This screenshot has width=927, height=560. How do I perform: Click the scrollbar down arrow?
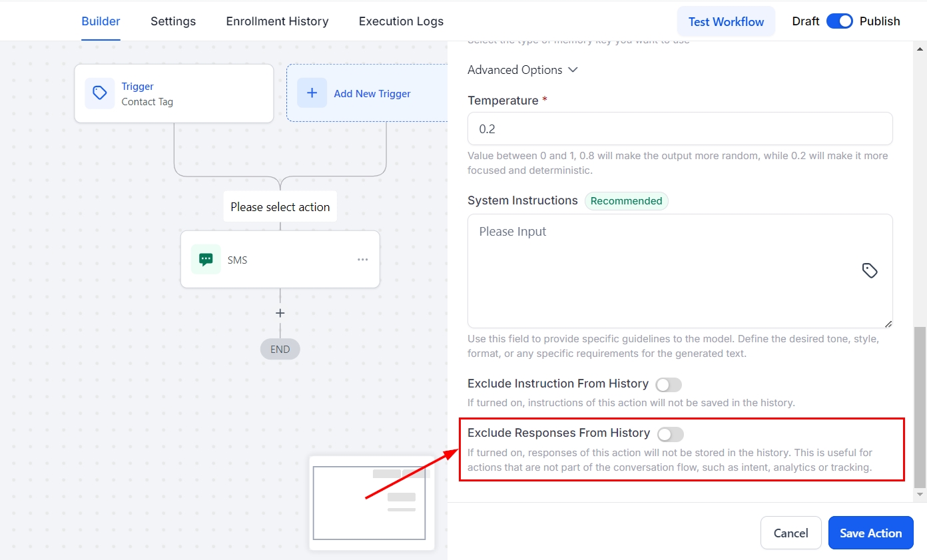coord(920,495)
